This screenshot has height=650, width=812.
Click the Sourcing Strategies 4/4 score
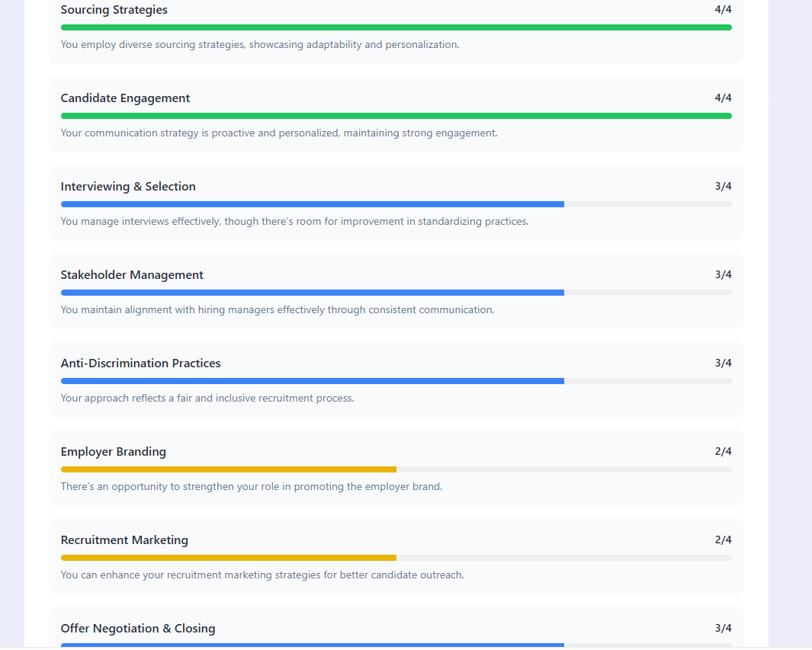click(x=723, y=9)
